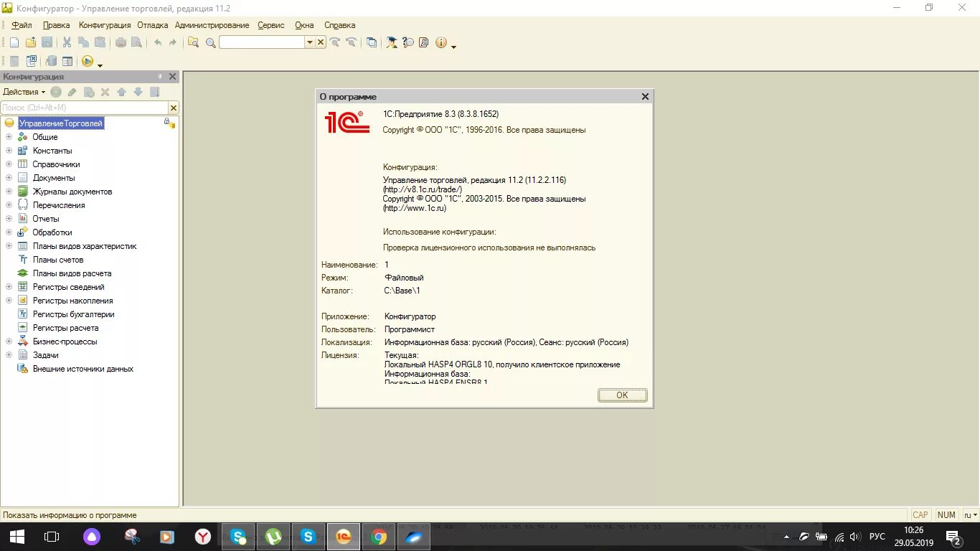Screen dimensions: 980x551
Task: Click the Print toolbar icon
Action: tap(121, 42)
